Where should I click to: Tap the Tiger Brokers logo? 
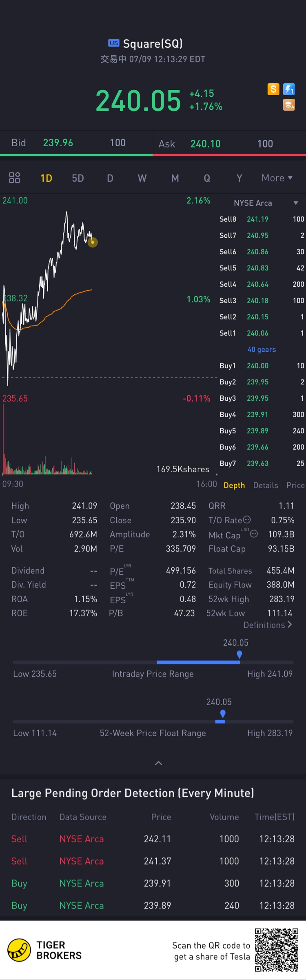coord(45,950)
